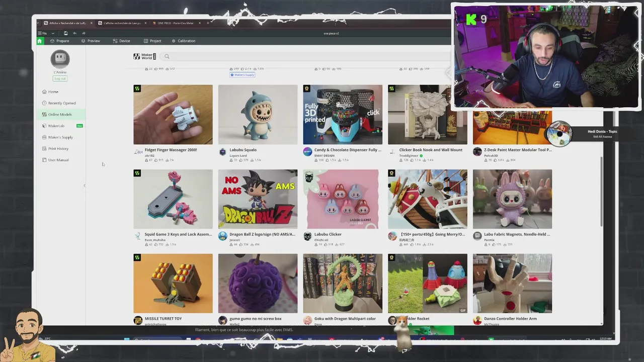Click inside the MakerWorld search field
Viewport: 644px width, 362px height.
307,56
